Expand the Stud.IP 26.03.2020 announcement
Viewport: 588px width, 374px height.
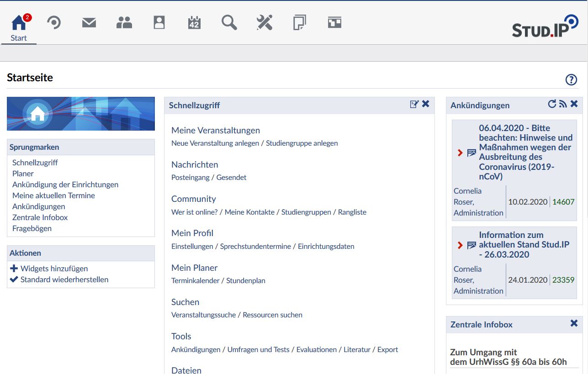[x=460, y=245]
